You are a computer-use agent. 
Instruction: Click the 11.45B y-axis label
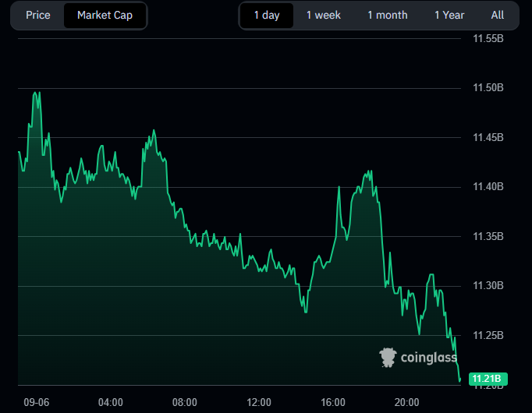click(x=489, y=138)
